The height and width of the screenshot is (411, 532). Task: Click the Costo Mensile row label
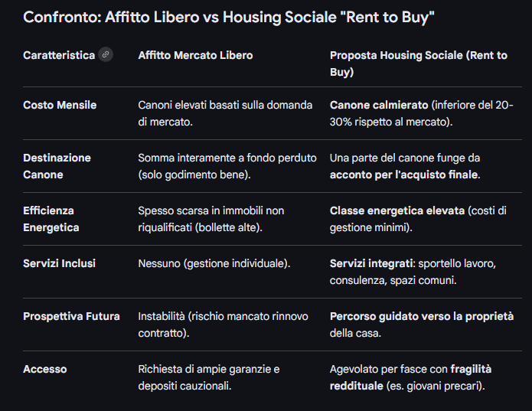(60, 105)
